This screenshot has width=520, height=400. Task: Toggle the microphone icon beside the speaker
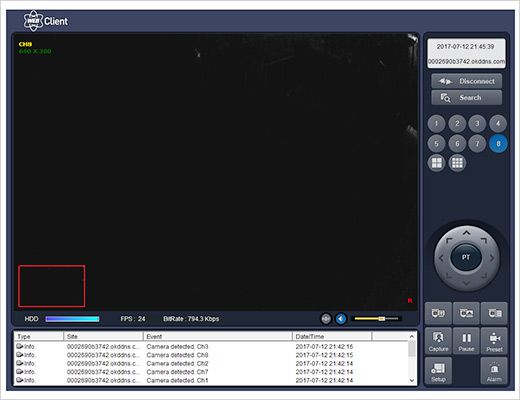tap(326, 319)
